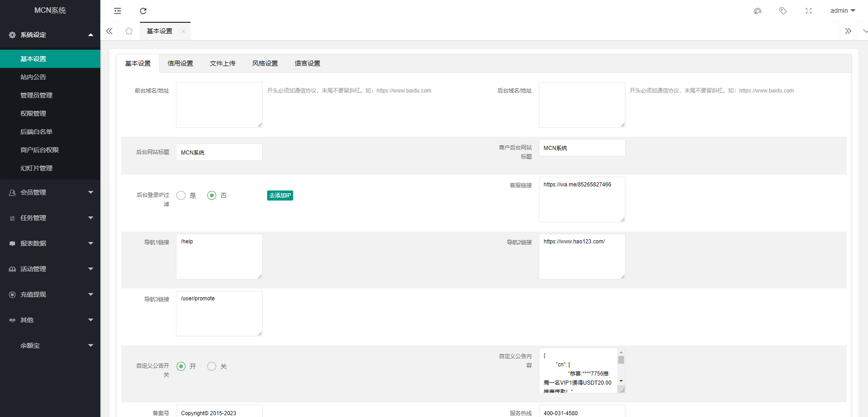Click the 去添加IP button
868x417 pixels.
click(280, 196)
